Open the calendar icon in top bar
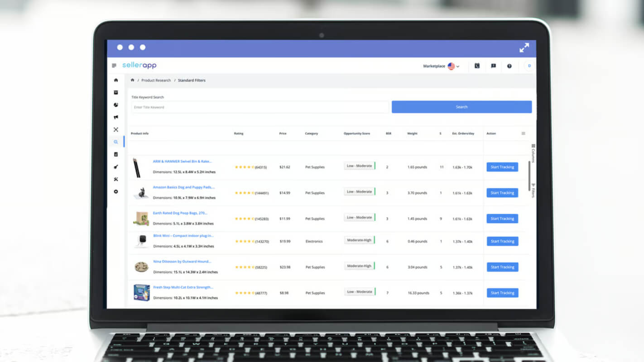Image resolution: width=644 pixels, height=362 pixels. tap(477, 66)
